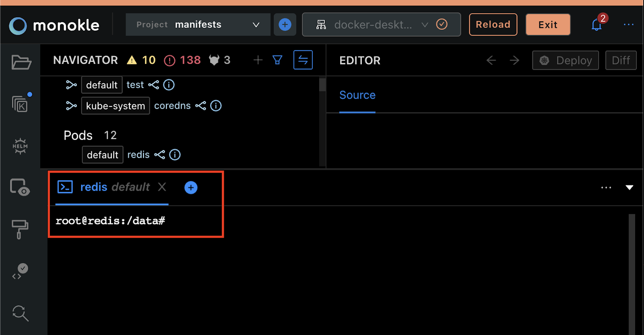Click the Diff button
Image resolution: width=644 pixels, height=335 pixels.
[x=621, y=60]
